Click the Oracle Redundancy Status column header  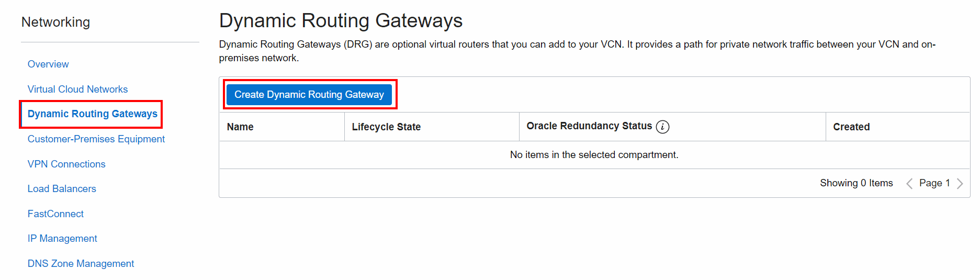pos(589,126)
